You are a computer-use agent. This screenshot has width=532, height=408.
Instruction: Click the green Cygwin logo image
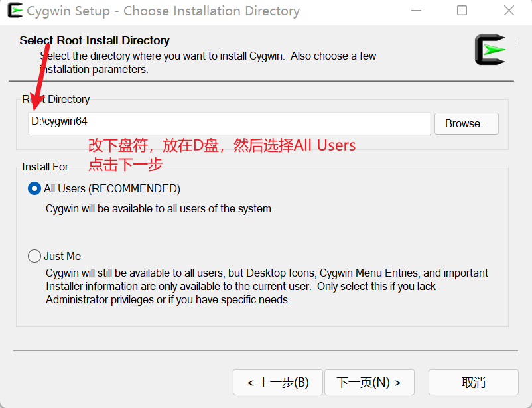click(490, 50)
